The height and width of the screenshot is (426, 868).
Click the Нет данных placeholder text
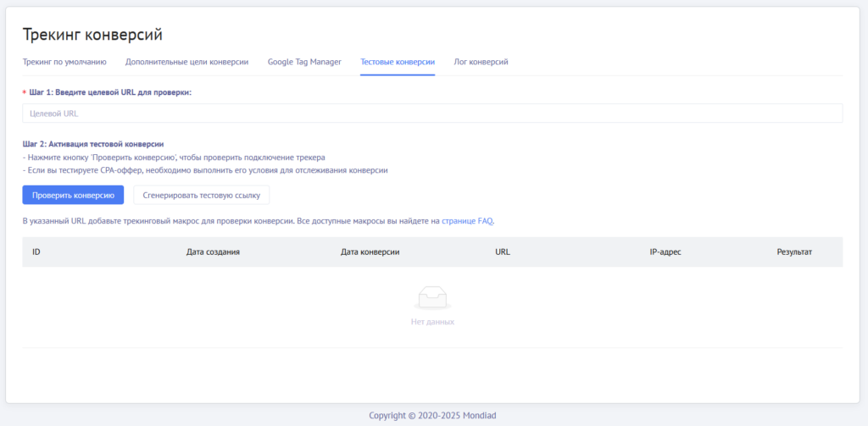[x=432, y=322]
